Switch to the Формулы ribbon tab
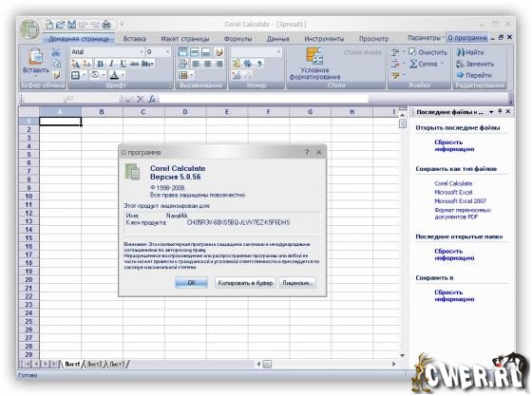 tap(237, 39)
